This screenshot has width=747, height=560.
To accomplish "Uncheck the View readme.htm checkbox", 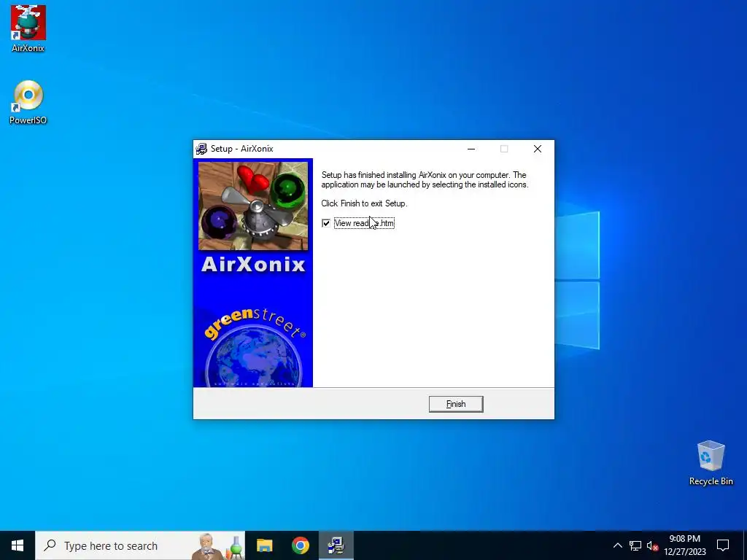I will click(326, 223).
